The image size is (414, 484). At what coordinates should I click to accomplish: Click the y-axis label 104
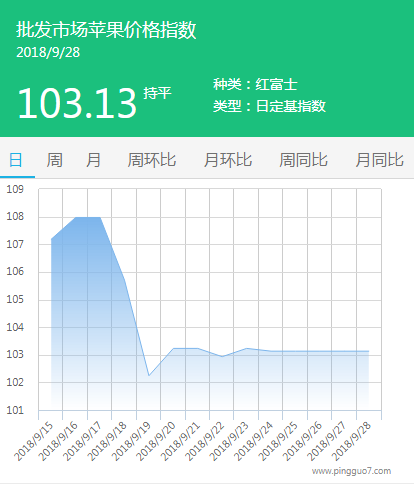(x=15, y=327)
